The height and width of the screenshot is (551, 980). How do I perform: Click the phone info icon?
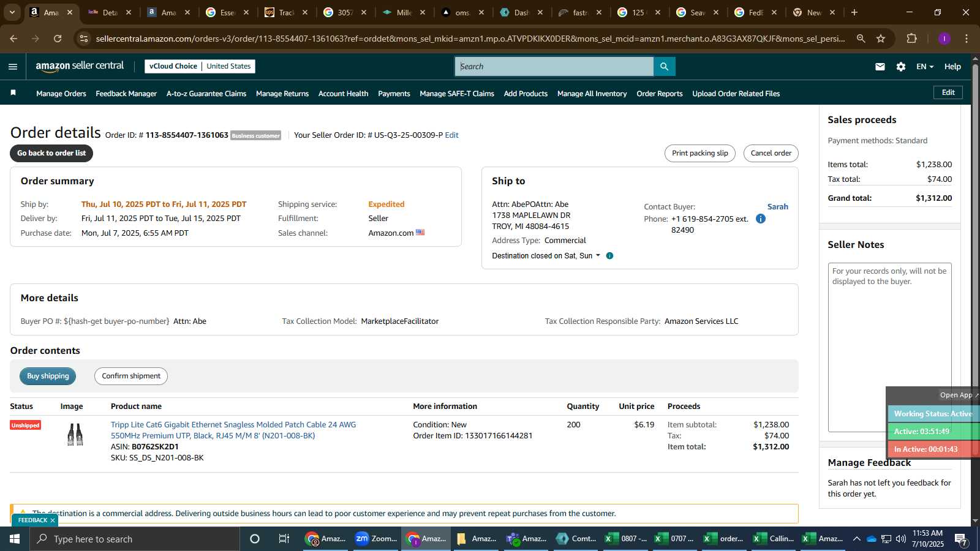[x=761, y=219]
